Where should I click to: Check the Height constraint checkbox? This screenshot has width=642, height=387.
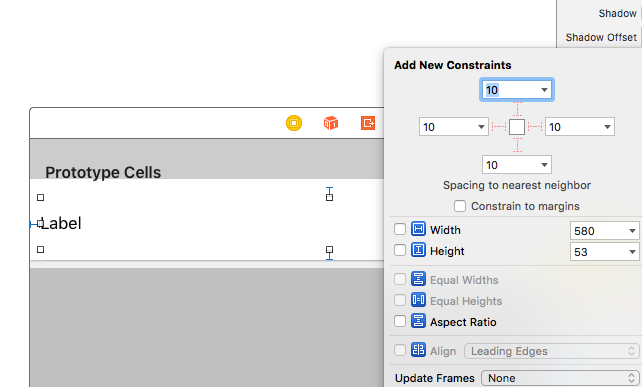[x=400, y=250]
